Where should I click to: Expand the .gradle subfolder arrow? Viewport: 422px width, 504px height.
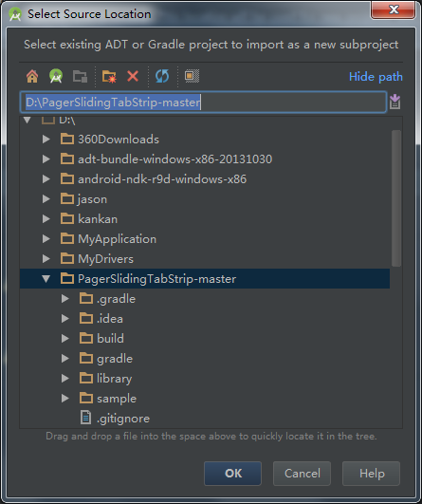click(65, 299)
